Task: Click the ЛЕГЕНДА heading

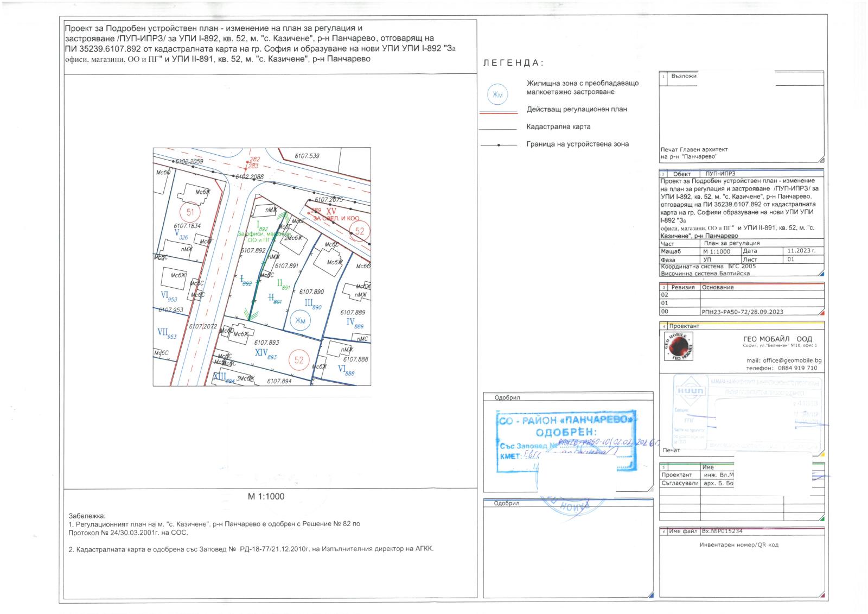Action: click(513, 63)
